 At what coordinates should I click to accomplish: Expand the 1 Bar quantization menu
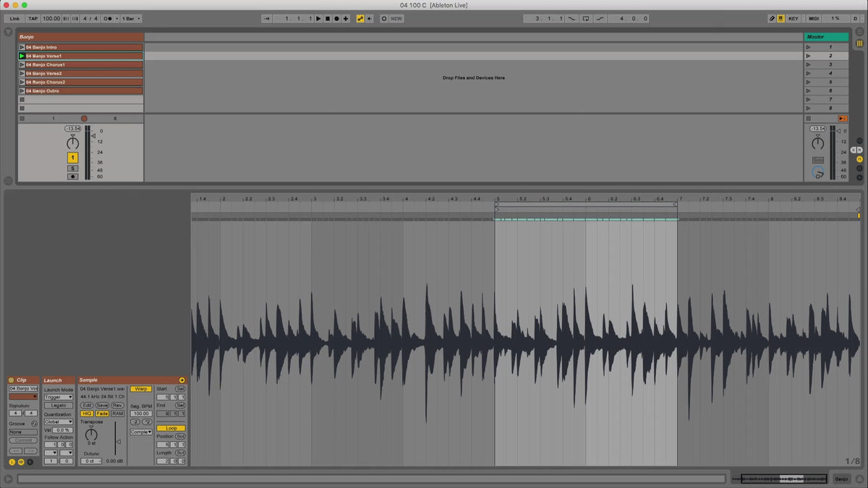(x=131, y=18)
